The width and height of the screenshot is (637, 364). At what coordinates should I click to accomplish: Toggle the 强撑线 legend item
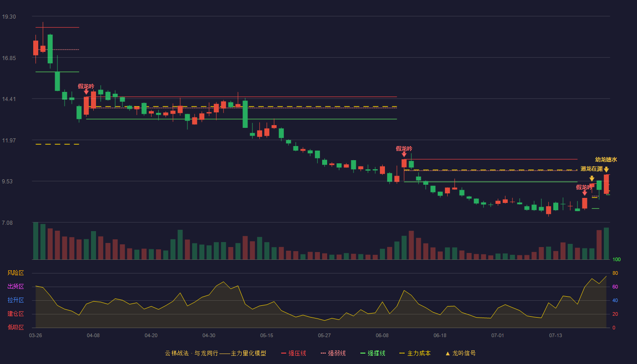[x=373, y=353]
